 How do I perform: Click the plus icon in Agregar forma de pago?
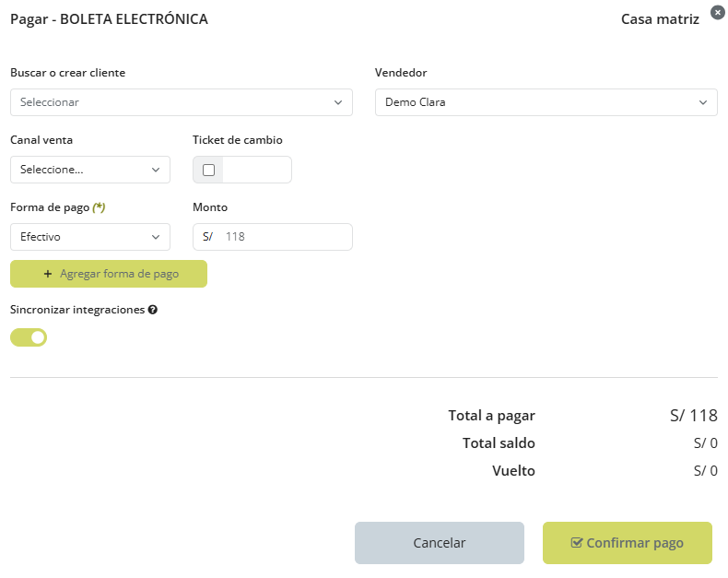[x=48, y=274]
